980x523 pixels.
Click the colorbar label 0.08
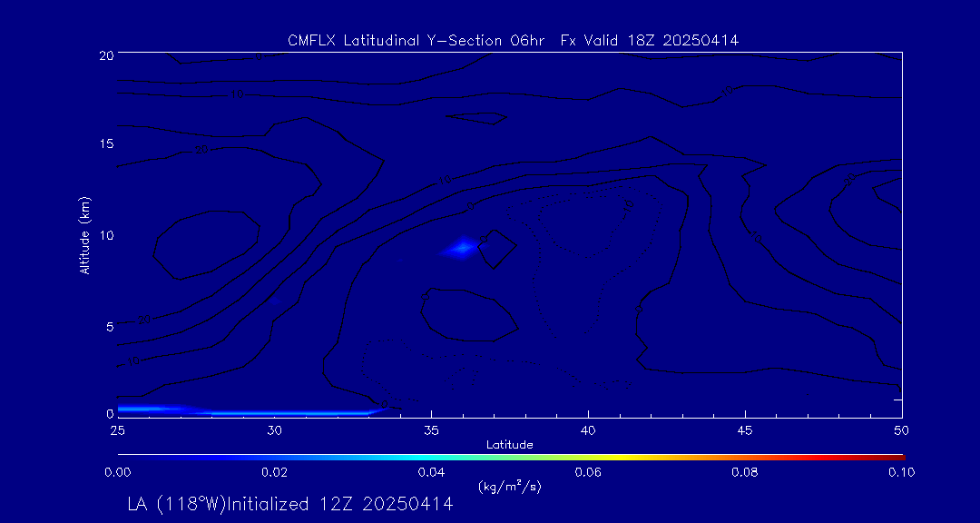(x=745, y=472)
